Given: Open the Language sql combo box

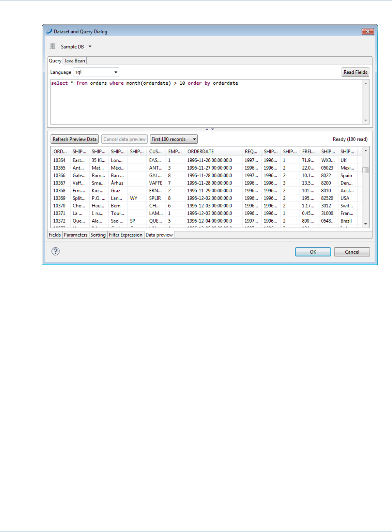Looking at the screenshot, I should (96, 72).
